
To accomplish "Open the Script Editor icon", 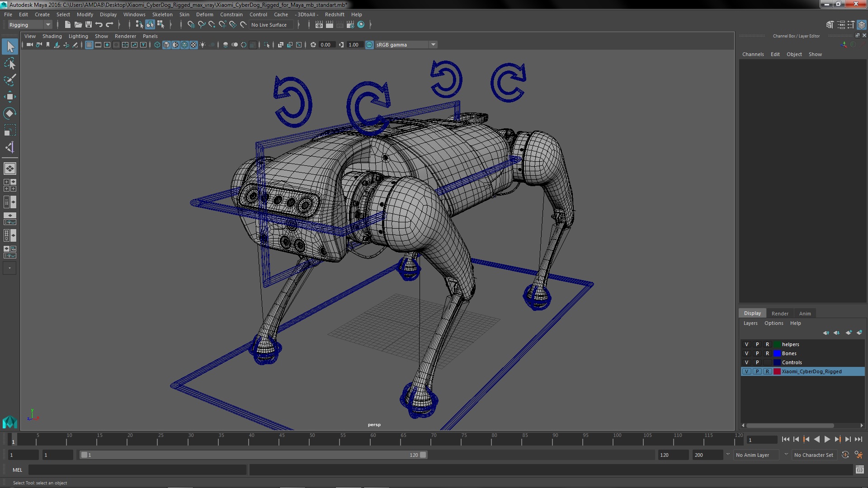I will point(859,470).
